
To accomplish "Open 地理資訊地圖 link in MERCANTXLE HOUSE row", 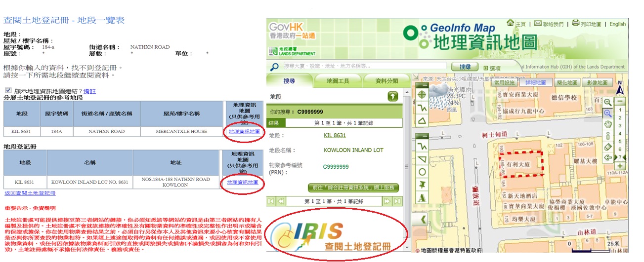I will [244, 132].
